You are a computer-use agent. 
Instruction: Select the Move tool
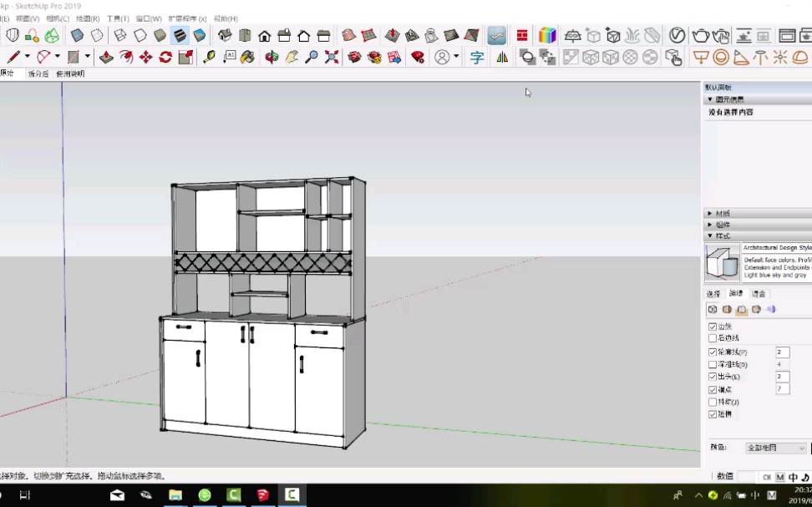click(x=146, y=57)
